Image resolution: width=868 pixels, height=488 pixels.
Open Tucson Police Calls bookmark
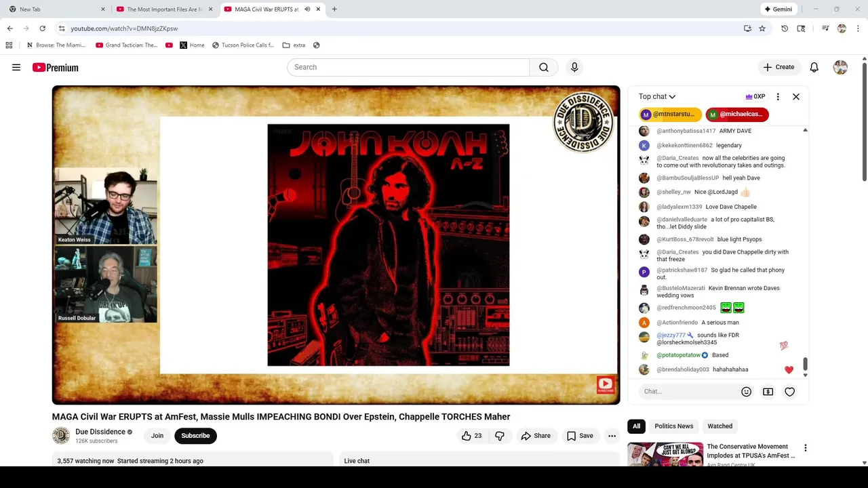tap(243, 45)
